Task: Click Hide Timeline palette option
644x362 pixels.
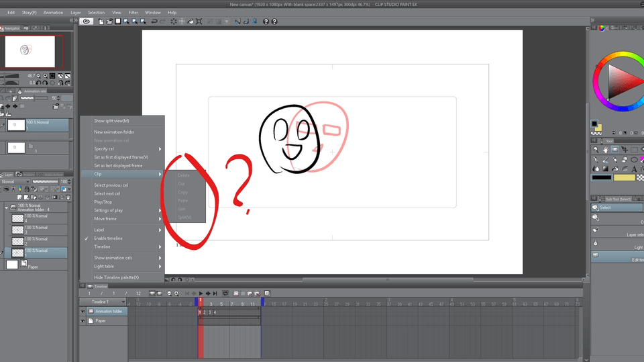Action: coord(116,277)
